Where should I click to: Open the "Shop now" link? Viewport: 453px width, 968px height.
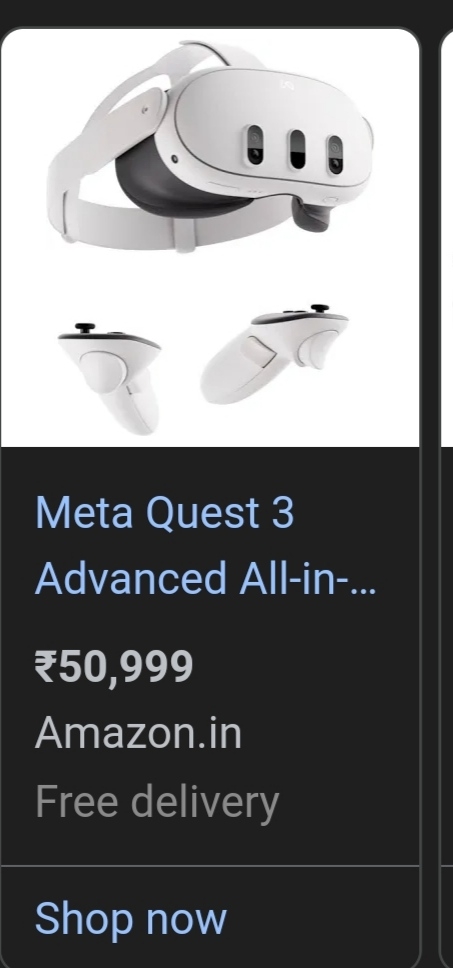[131, 918]
